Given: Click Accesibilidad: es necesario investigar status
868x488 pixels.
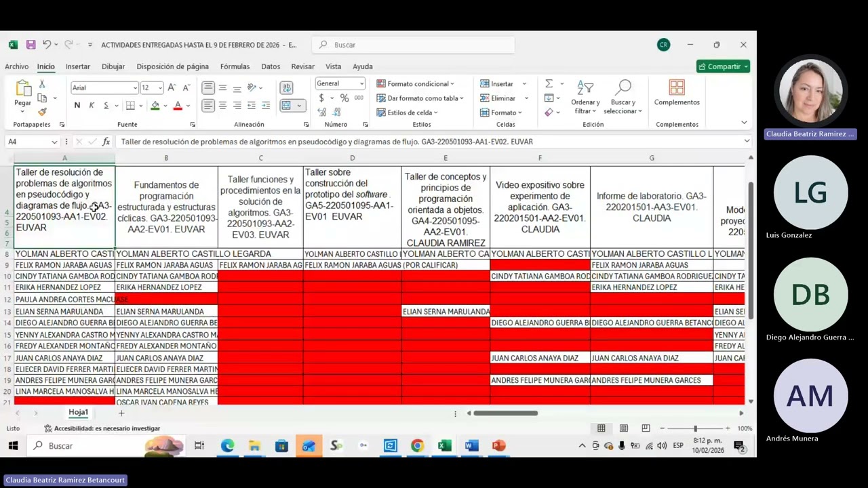Looking at the screenshot, I should (102, 428).
